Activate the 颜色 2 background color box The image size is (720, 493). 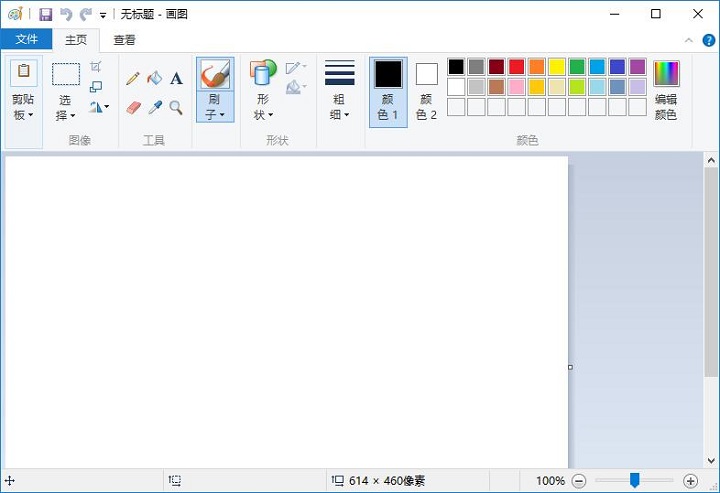pos(427,91)
